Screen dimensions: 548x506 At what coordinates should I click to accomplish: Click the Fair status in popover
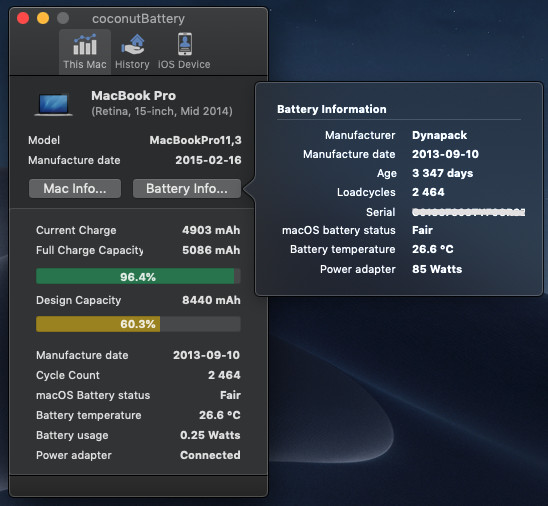(x=422, y=230)
